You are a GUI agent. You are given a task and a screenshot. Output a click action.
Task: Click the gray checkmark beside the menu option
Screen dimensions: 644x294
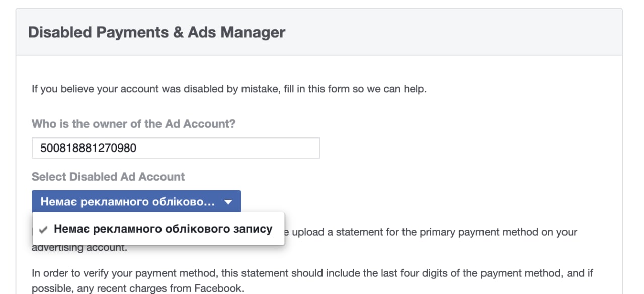(x=44, y=229)
